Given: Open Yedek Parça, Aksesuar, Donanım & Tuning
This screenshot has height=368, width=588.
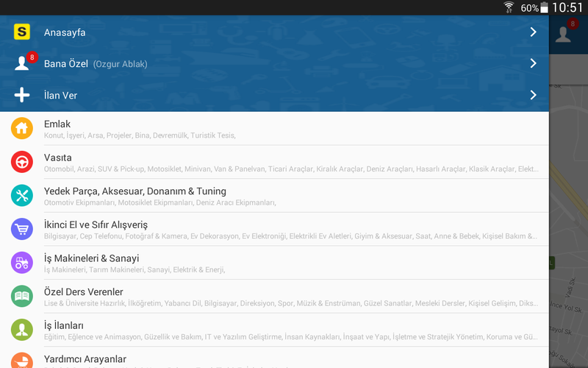Looking at the screenshot, I should 274,196.
